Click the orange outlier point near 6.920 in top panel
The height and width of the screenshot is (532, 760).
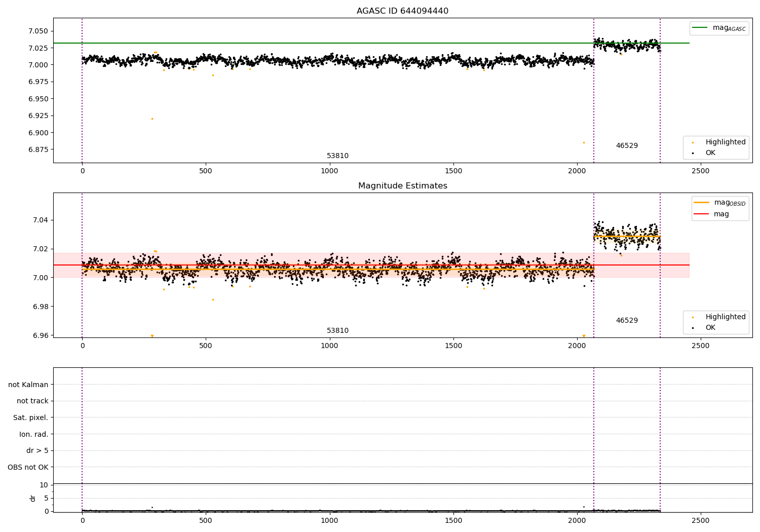(152, 119)
